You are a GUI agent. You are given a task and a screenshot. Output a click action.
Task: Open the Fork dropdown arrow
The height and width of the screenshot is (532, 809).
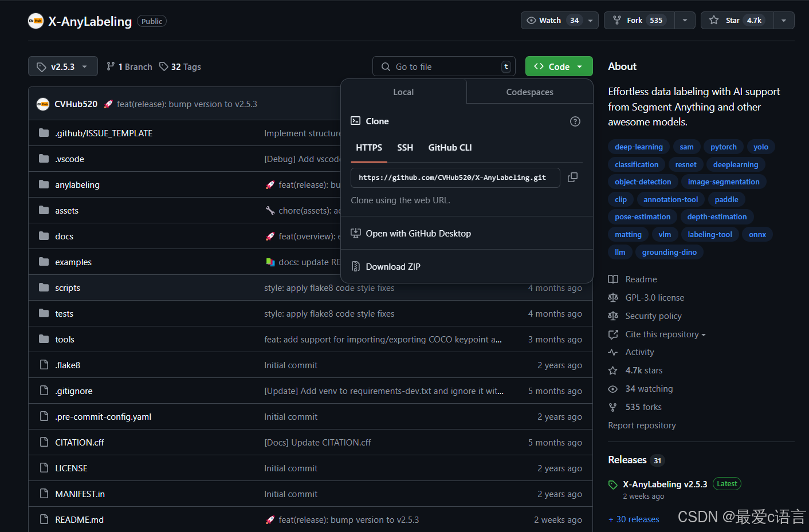click(x=685, y=20)
